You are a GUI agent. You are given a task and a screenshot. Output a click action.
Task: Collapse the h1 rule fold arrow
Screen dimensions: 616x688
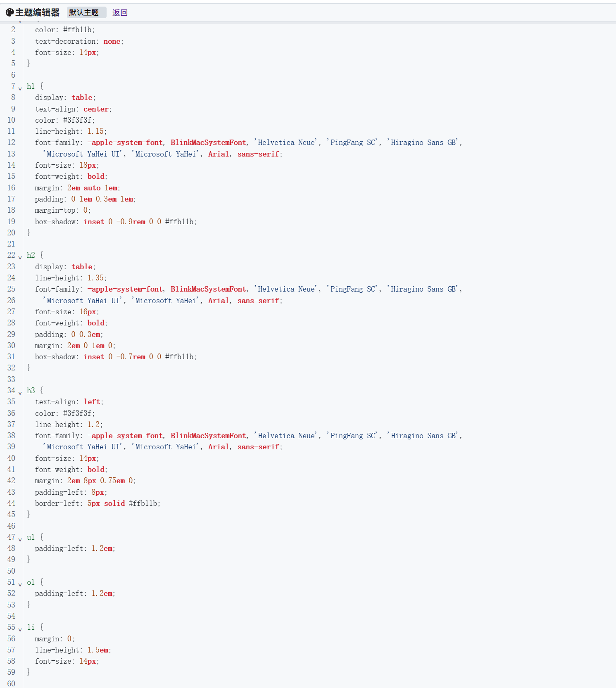pyautogui.click(x=20, y=88)
